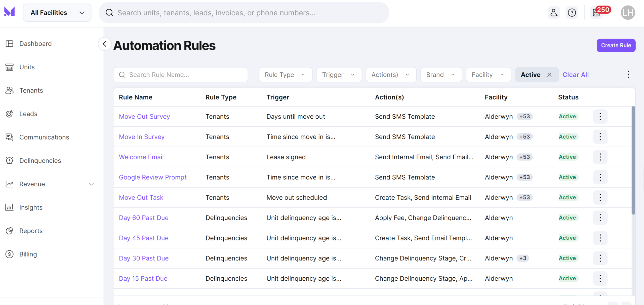Click the Create Rule button
This screenshot has height=305, width=644.
click(616, 45)
